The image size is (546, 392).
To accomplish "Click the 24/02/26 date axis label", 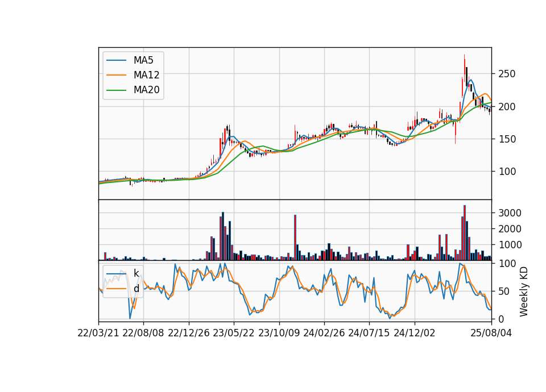I will coord(324,333).
